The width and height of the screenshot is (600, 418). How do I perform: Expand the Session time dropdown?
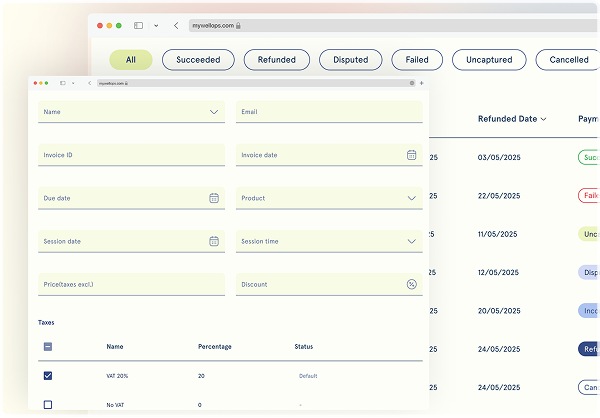point(411,241)
